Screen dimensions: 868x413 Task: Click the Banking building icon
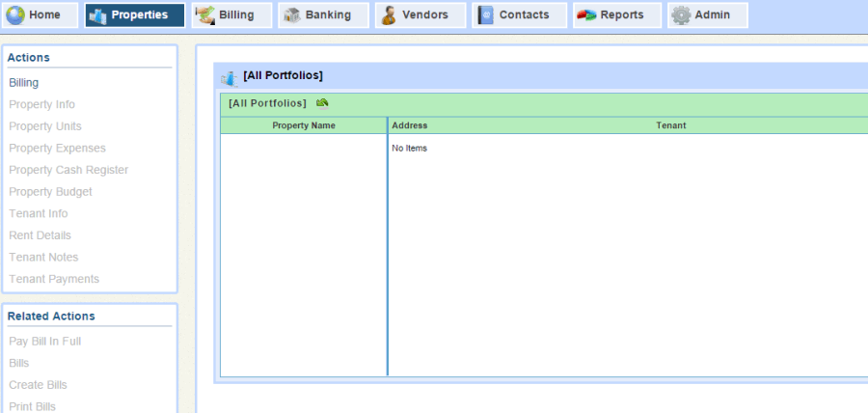click(291, 14)
